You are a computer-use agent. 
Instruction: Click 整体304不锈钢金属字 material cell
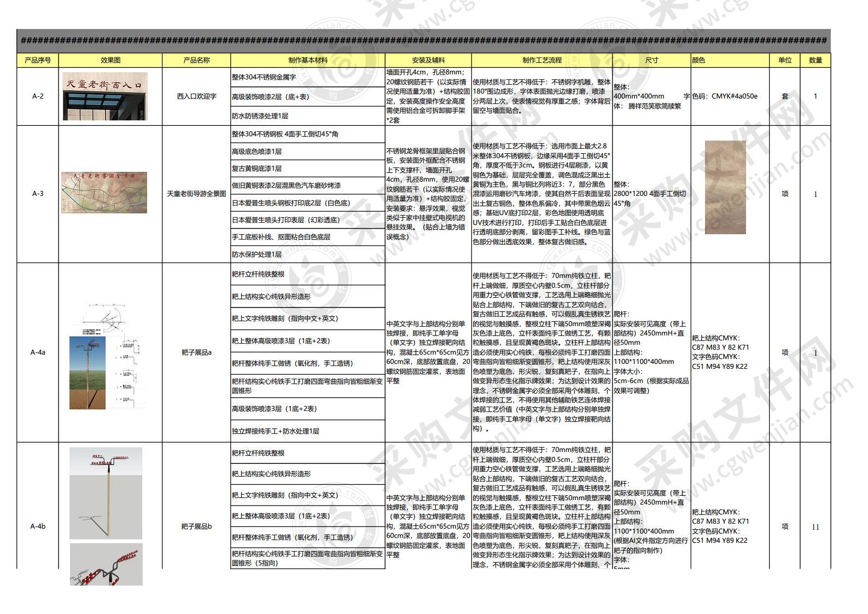click(x=308, y=77)
